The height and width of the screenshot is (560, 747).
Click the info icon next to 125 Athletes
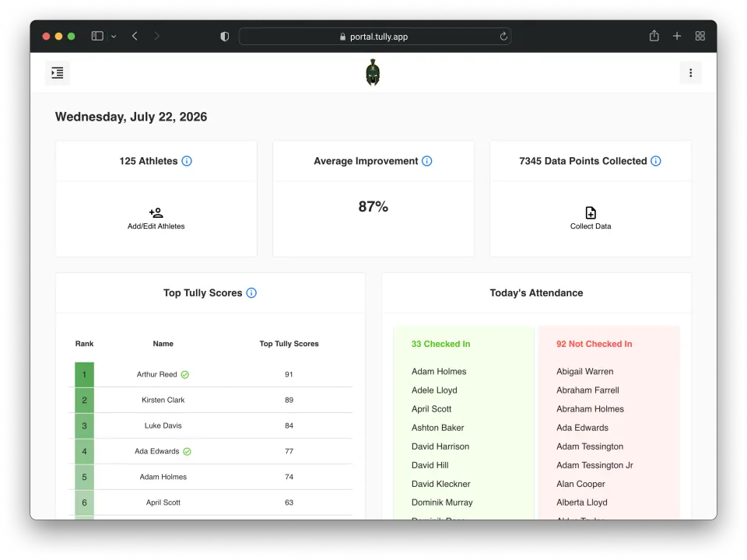point(187,161)
